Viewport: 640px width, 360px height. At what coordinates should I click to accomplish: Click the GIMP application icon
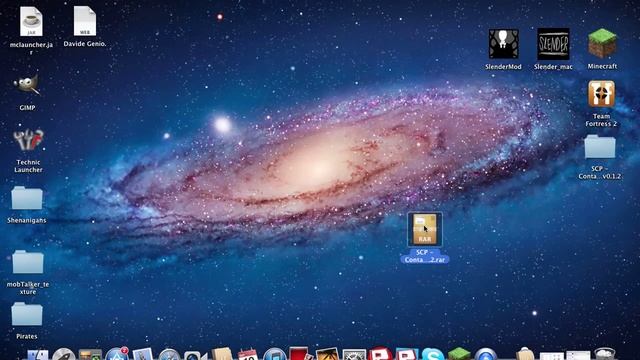27,86
